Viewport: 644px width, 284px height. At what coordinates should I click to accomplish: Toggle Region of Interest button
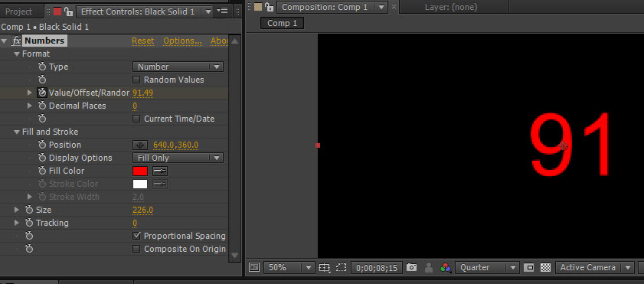coord(530,268)
